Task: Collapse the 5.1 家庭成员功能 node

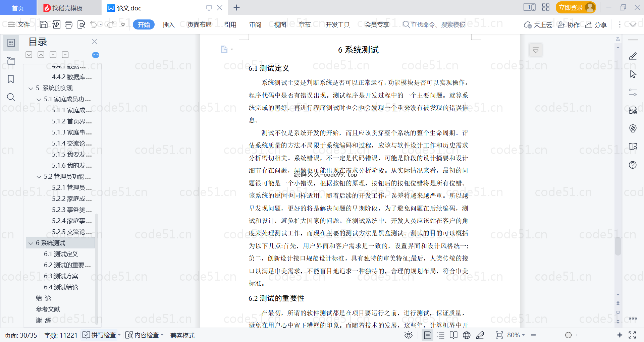Action: point(39,99)
